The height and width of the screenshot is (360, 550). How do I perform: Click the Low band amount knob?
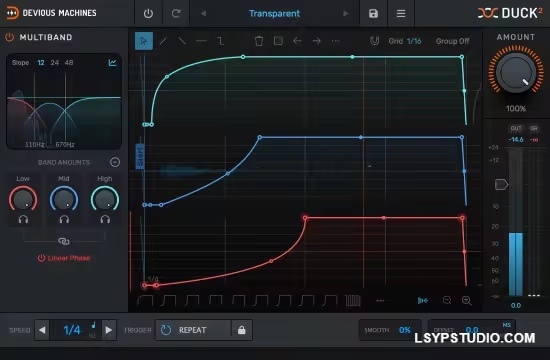tap(23, 199)
